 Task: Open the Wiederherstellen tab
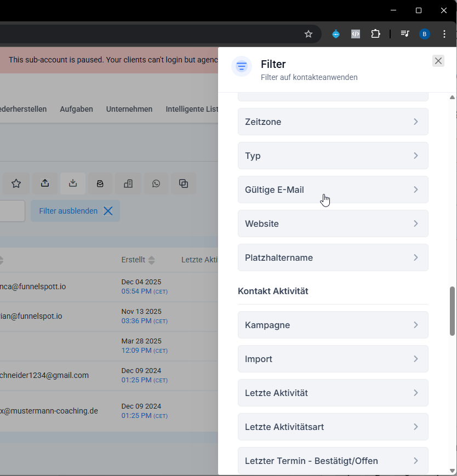click(24, 110)
